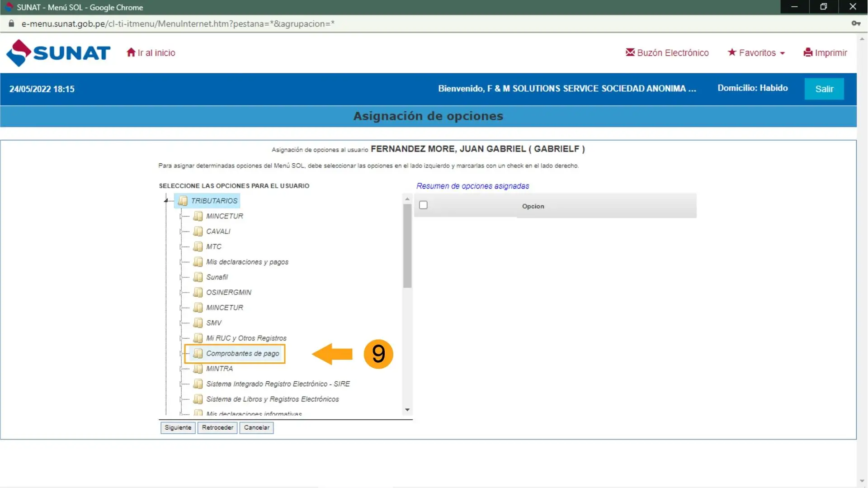This screenshot has height=488, width=868.
Task: Expand the Mis declaraciones y pagos node
Action: click(182, 262)
